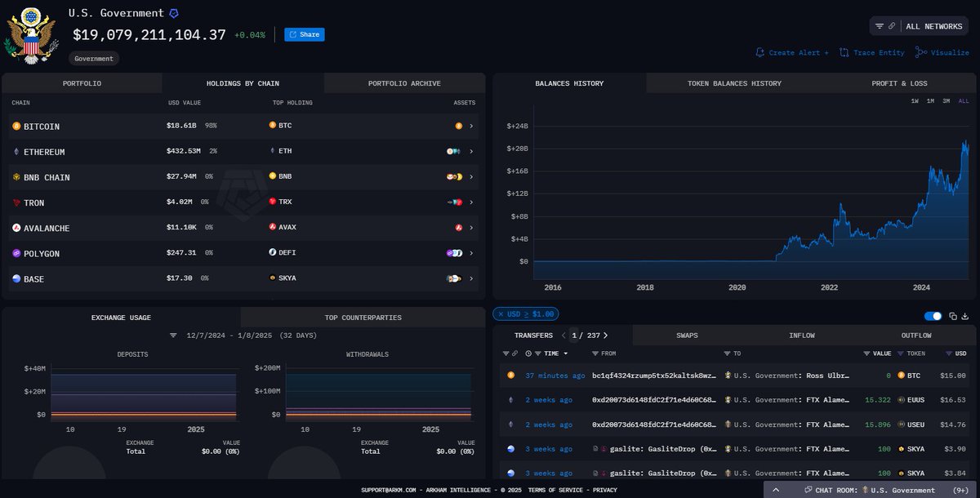Click the ETH token icon under Top Holding
Screen dimensions: 980x498
pyautogui.click(x=272, y=151)
